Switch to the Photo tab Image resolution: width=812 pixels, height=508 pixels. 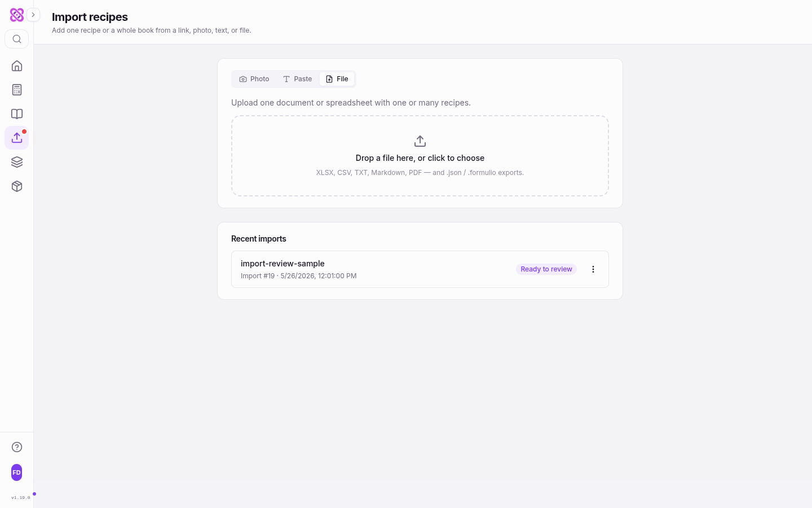pos(254,79)
